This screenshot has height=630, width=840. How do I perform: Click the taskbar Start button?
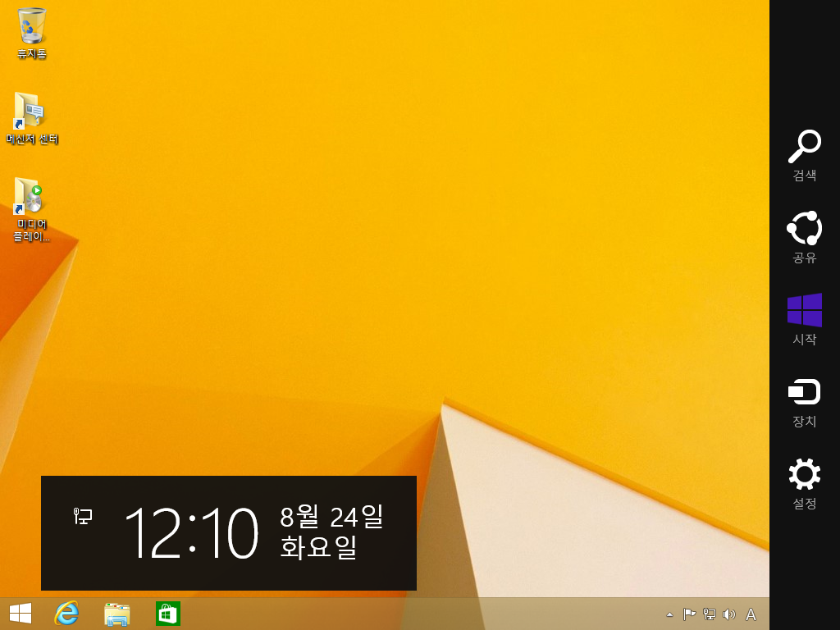(x=21, y=614)
